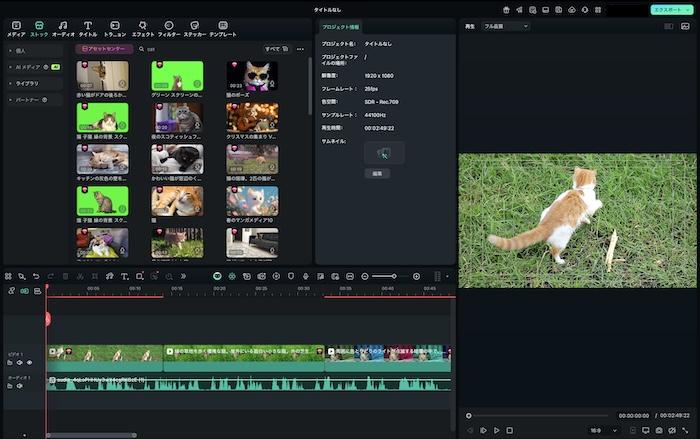Select the ステッカー (Stickers) icon
700x439 pixels.
tap(194, 27)
